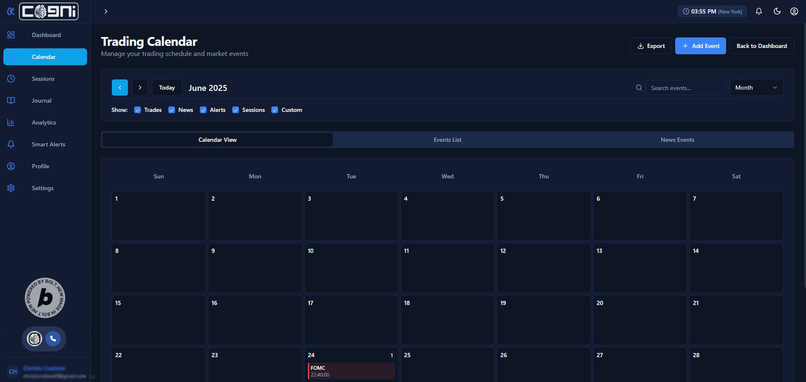Focus the Search events field
This screenshot has width=806, height=382.
tap(686, 88)
